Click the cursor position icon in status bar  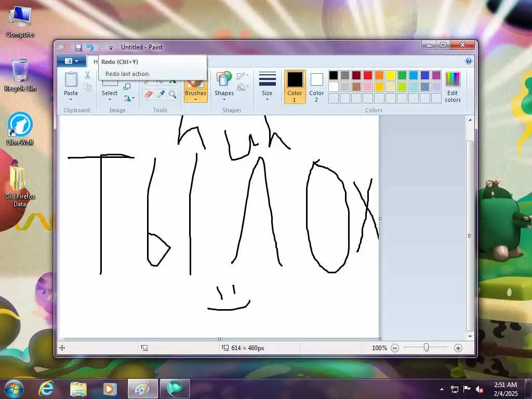click(x=62, y=348)
